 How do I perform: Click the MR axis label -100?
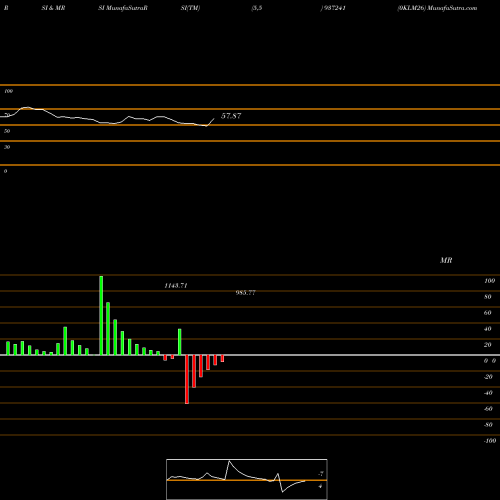coord(490,441)
